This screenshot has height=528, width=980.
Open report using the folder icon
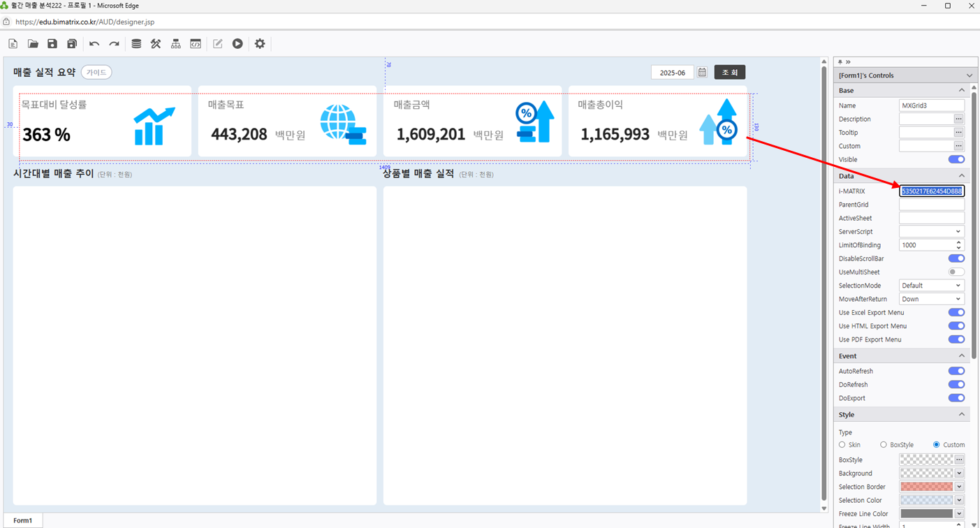(33, 44)
